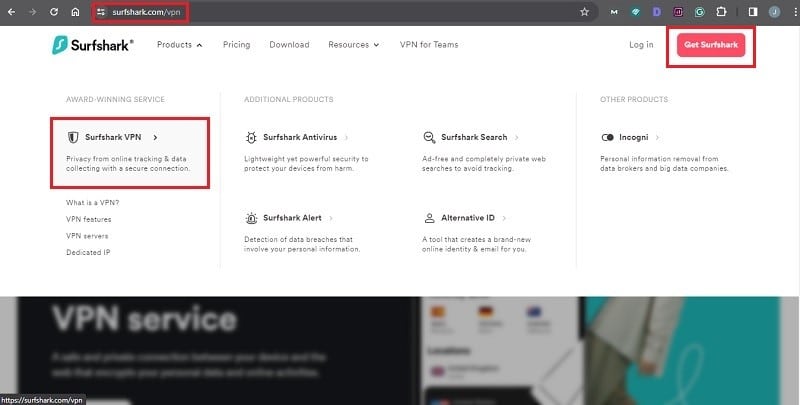800x405 pixels.
Task: Click the 'Lightweight yet powerful security' description
Action: pos(306,164)
